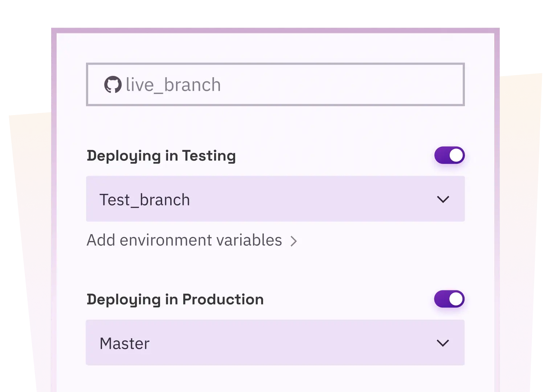Viewport: 552px width, 392px height.
Task: Select the Deploying in Testing heading
Action: tap(161, 156)
